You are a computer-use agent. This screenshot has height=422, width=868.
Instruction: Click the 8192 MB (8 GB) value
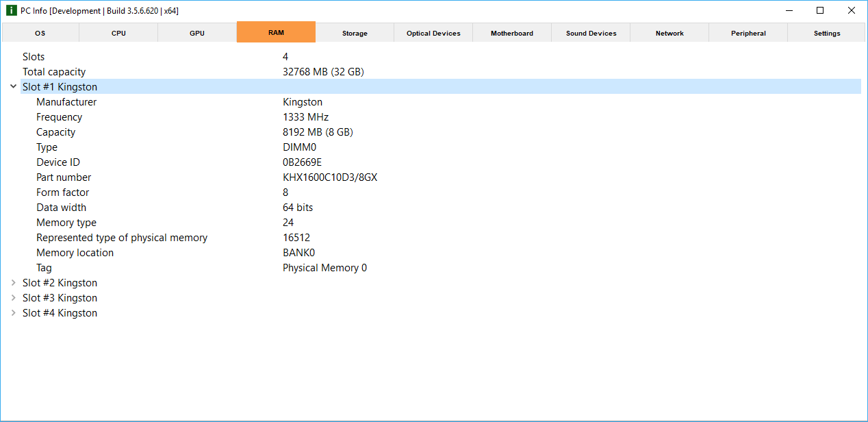pos(318,132)
